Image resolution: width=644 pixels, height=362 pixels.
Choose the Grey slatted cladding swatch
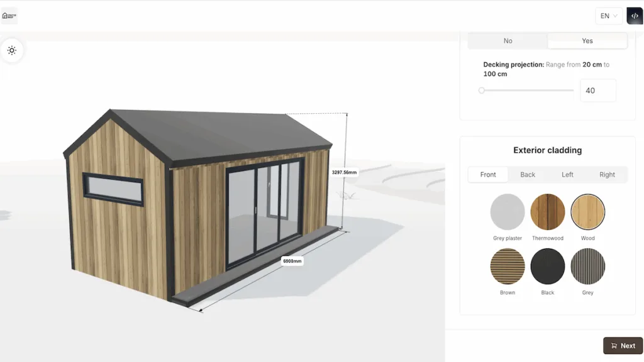pos(587,266)
